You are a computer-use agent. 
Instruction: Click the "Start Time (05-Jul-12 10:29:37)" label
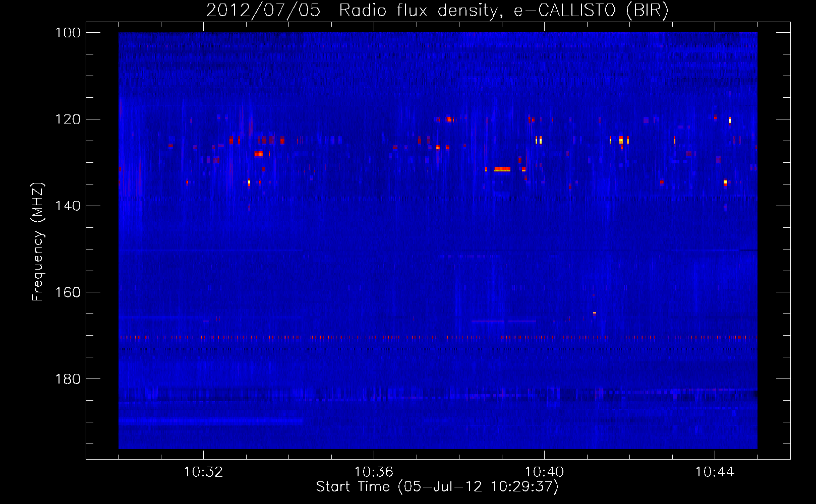(437, 487)
